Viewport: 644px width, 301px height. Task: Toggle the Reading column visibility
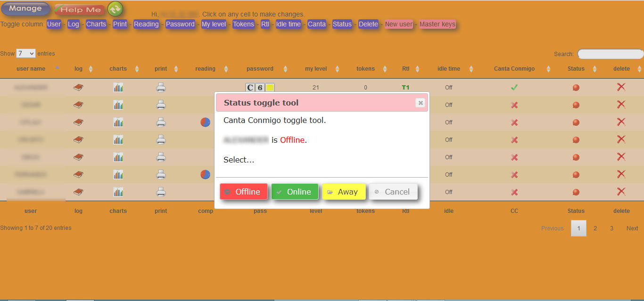coord(146,24)
